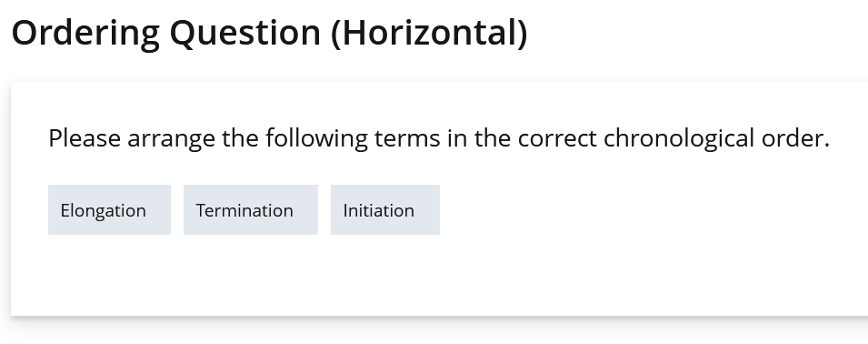
Task: Choose the Initiation term chip
Action: (385, 210)
